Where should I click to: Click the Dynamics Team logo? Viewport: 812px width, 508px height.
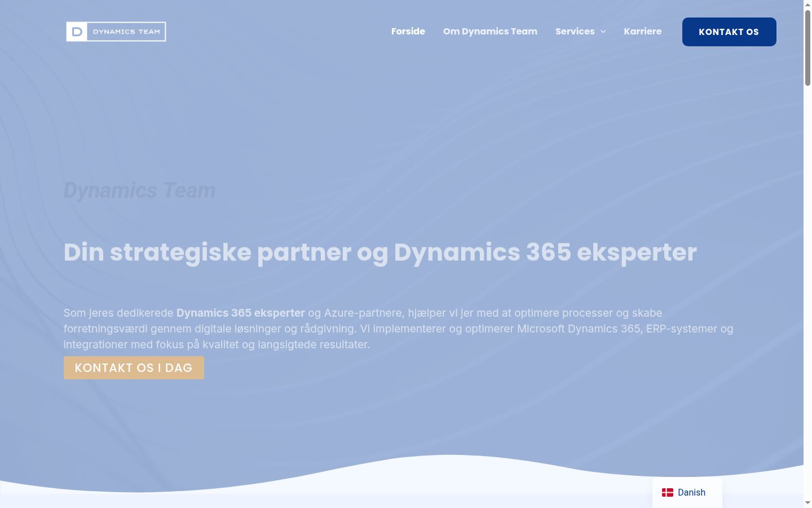tap(116, 32)
